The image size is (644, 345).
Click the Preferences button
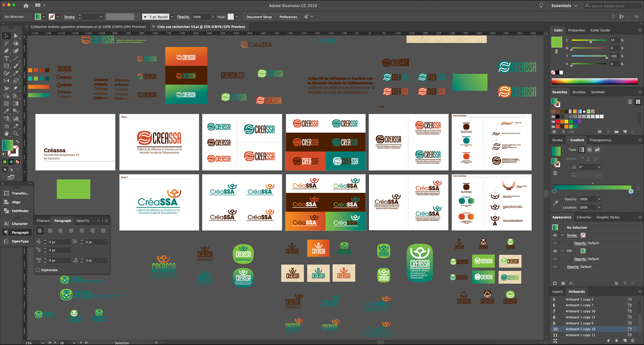click(x=288, y=17)
